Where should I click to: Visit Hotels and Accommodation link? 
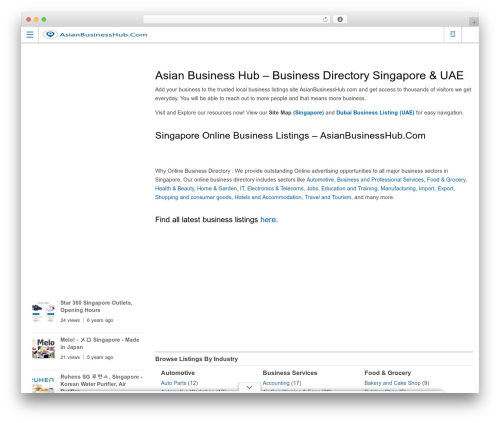[268, 197]
